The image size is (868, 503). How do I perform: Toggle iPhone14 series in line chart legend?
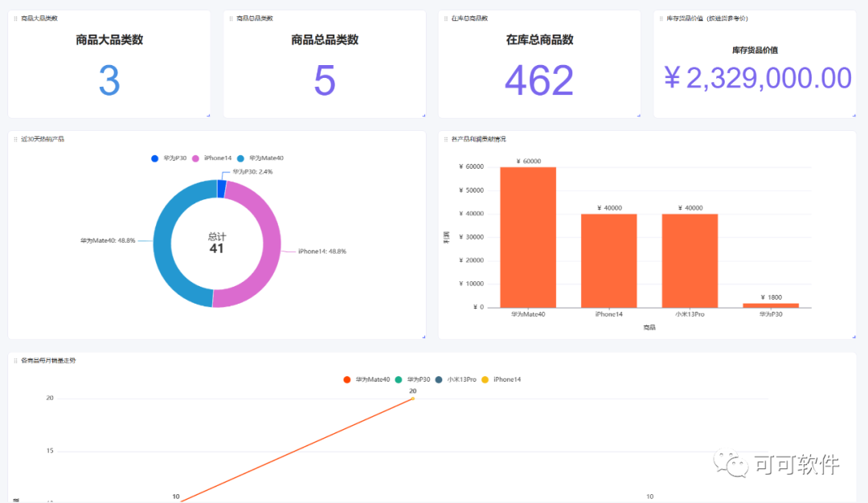pos(501,379)
